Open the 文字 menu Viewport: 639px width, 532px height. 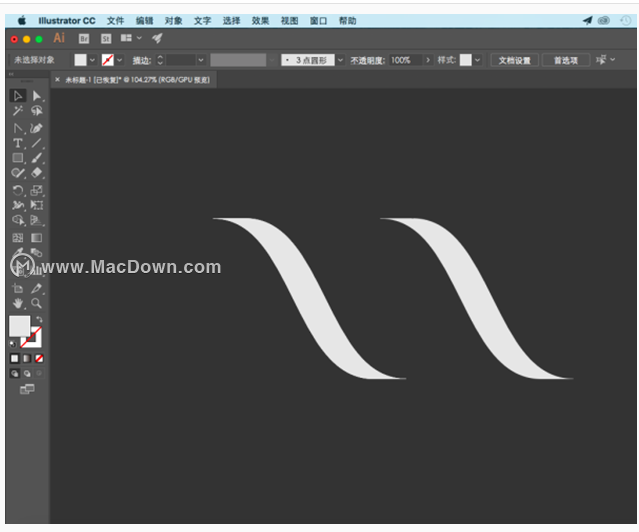(203, 21)
